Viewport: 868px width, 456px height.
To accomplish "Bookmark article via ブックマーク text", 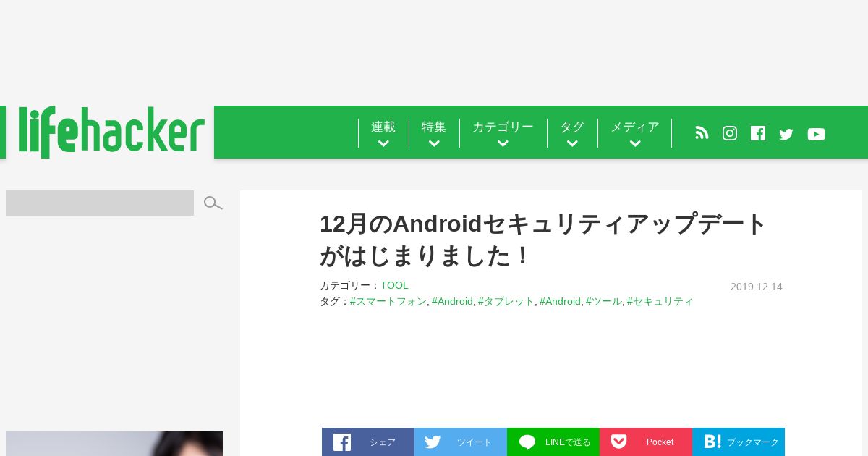I will 753,442.
